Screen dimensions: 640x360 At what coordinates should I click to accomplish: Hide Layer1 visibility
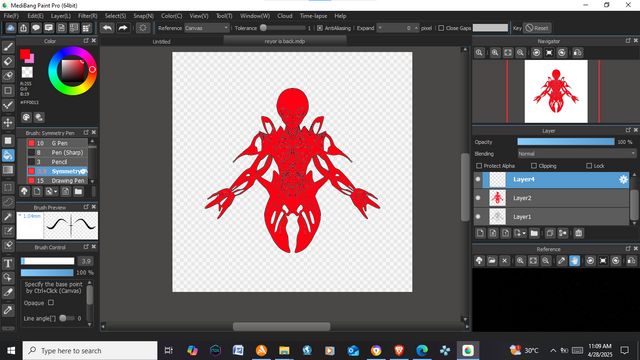point(478,217)
